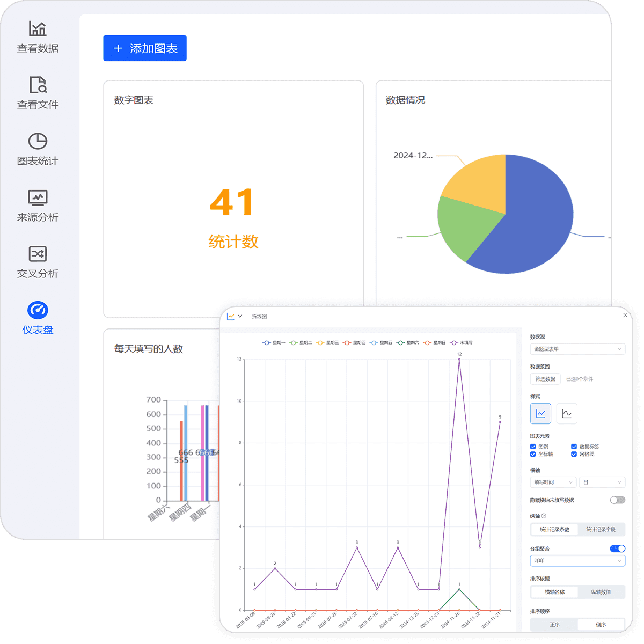
Task: Uncheck the 图例 checkbox
Action: coord(533,447)
